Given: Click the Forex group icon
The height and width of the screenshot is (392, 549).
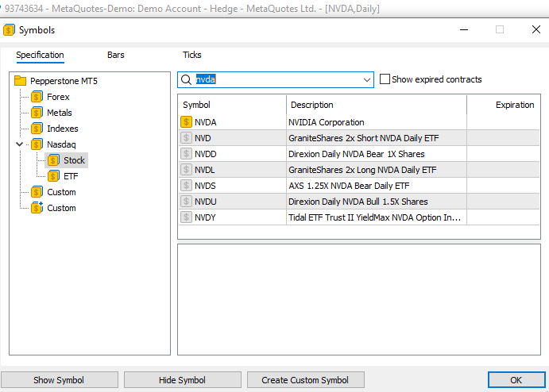Looking at the screenshot, I should pyautogui.click(x=37, y=97).
